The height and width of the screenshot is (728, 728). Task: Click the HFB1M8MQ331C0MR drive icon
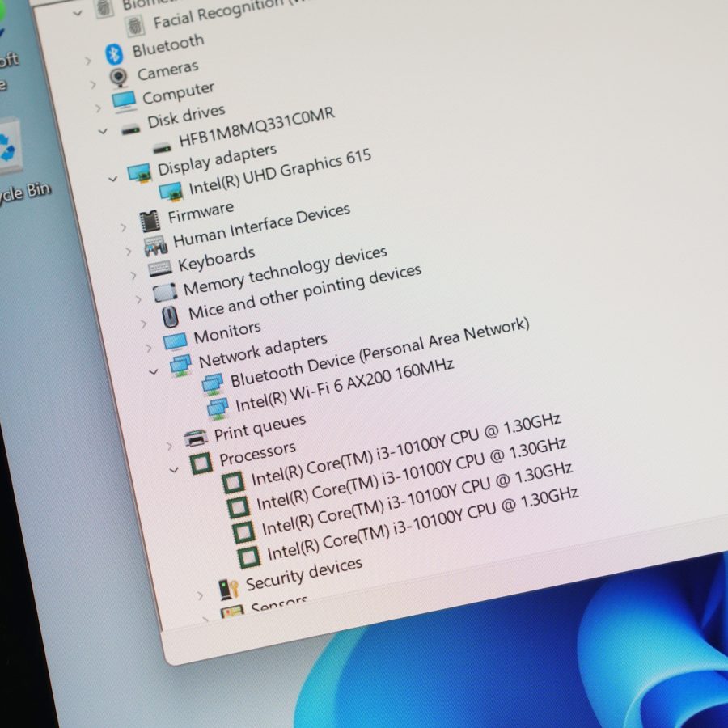(x=162, y=149)
